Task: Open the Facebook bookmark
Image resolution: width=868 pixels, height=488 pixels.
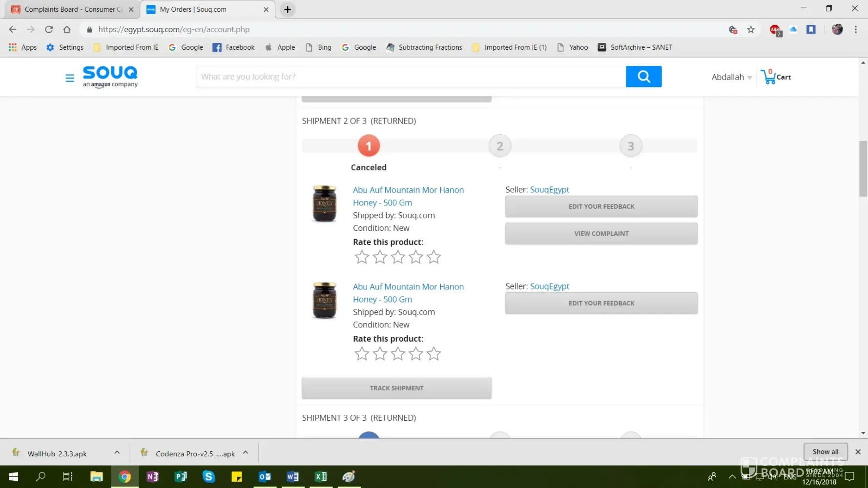Action: click(234, 47)
